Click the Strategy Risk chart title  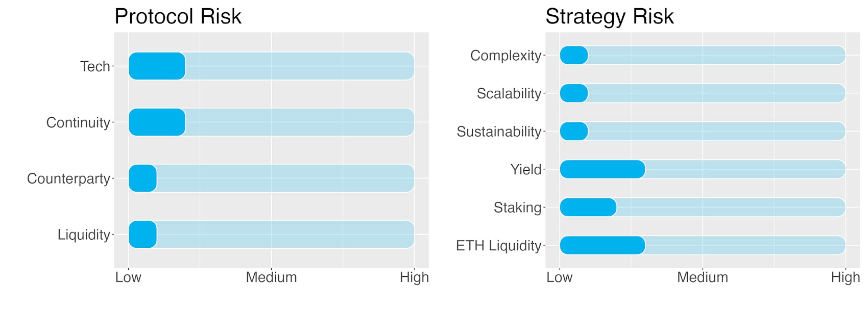(x=610, y=16)
